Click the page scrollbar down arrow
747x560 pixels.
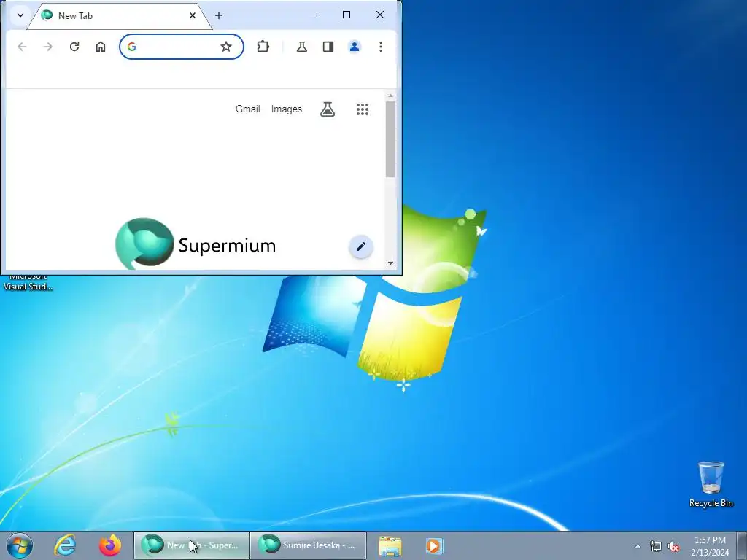coord(391,262)
